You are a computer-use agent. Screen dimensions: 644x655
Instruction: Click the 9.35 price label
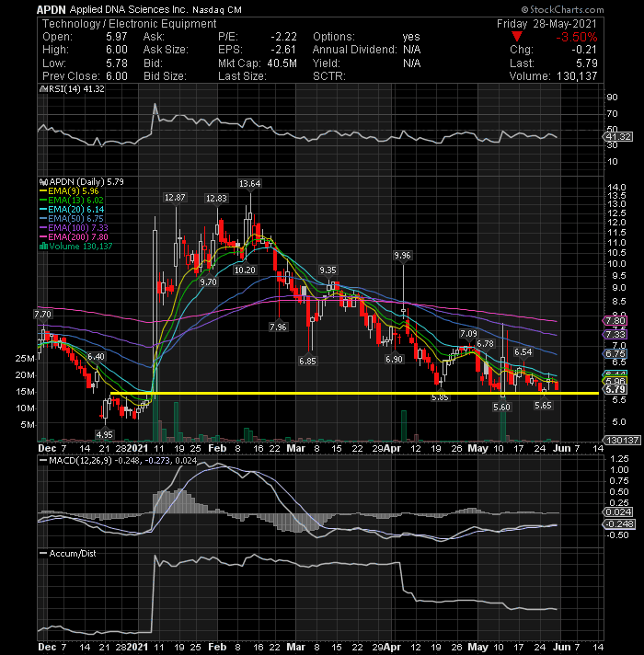click(328, 270)
